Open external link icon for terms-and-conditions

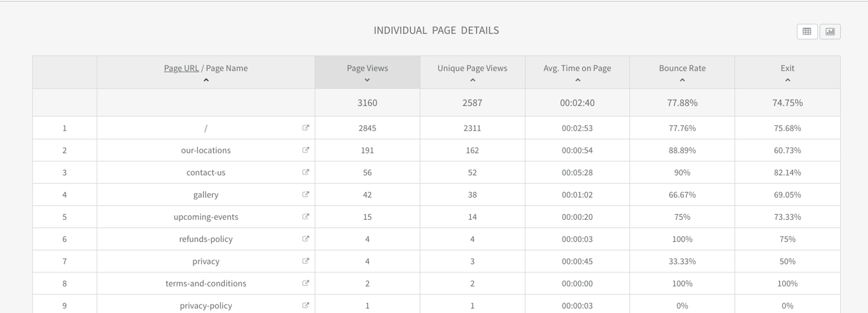point(306,283)
